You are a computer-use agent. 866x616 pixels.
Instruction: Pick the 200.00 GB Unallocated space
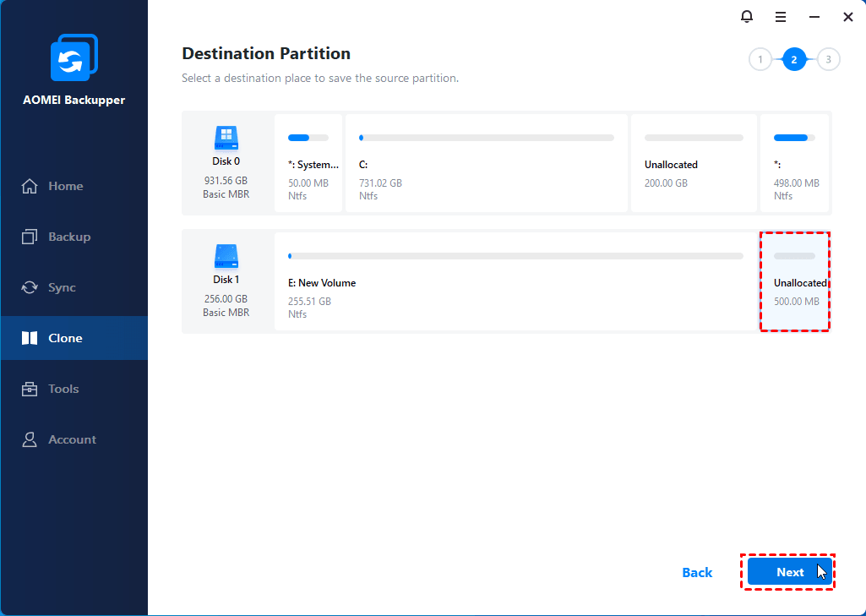[694, 164]
